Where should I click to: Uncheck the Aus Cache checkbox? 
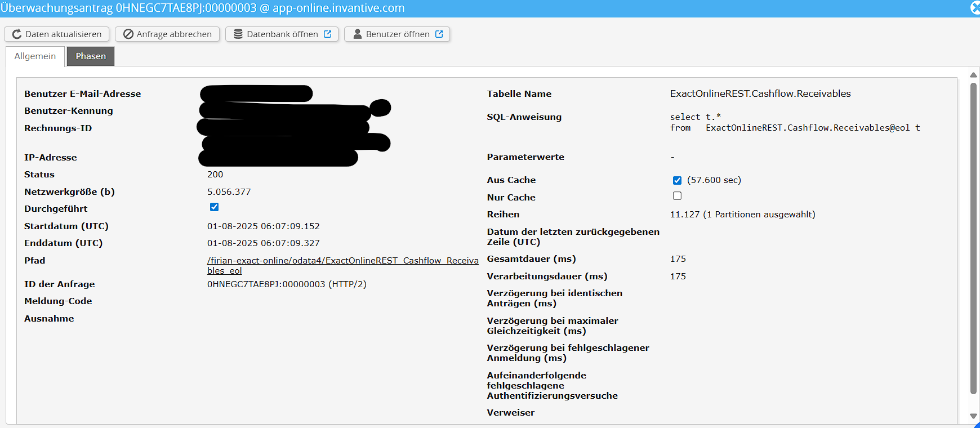(677, 180)
